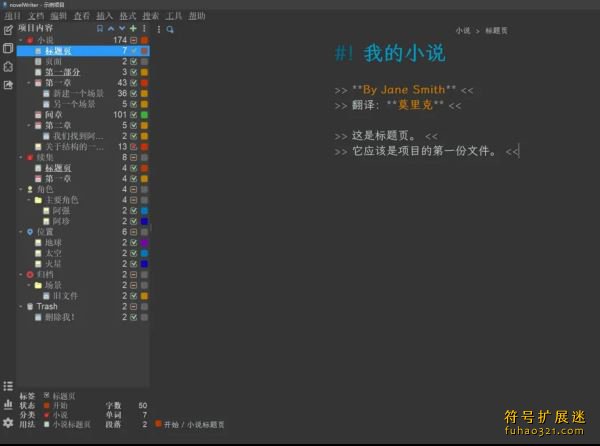
Task: Add a new item with the plus icon
Action: 133,29
